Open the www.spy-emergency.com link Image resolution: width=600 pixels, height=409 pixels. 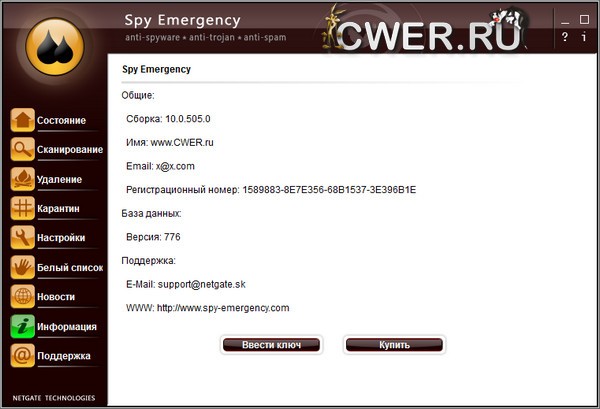(223, 308)
